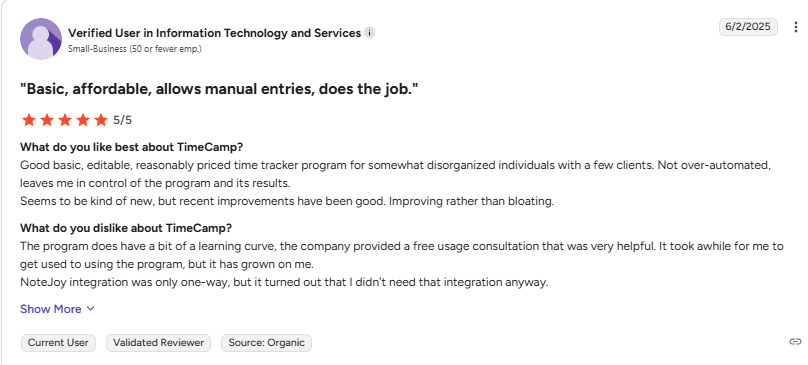Click the Small-Business company size label

[134, 49]
